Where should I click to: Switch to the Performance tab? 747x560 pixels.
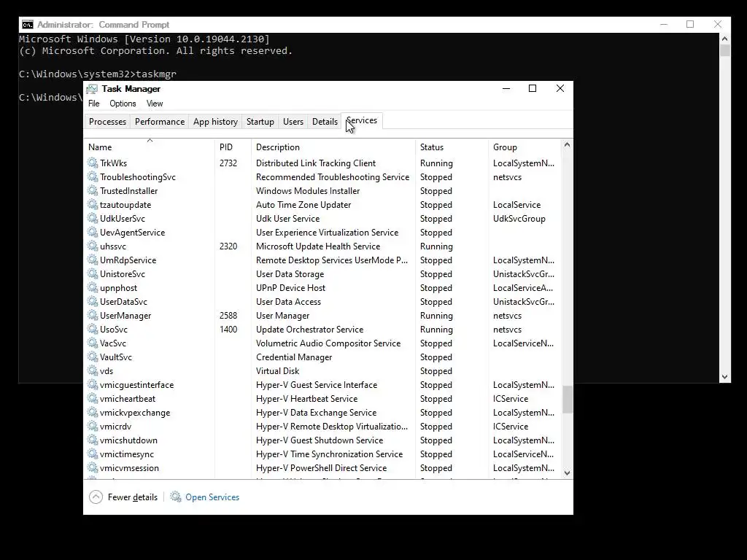[160, 122]
